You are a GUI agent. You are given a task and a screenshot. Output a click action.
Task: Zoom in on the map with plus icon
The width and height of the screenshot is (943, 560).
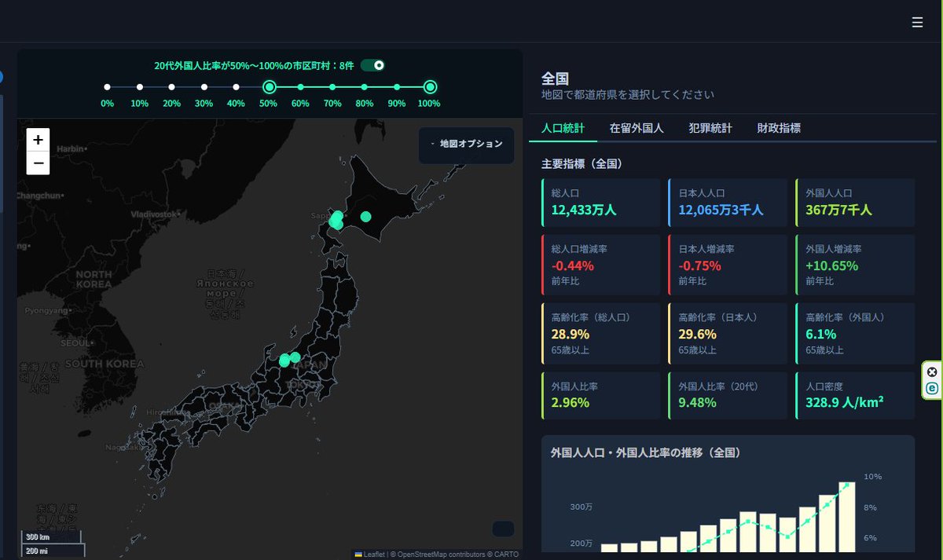click(x=37, y=139)
